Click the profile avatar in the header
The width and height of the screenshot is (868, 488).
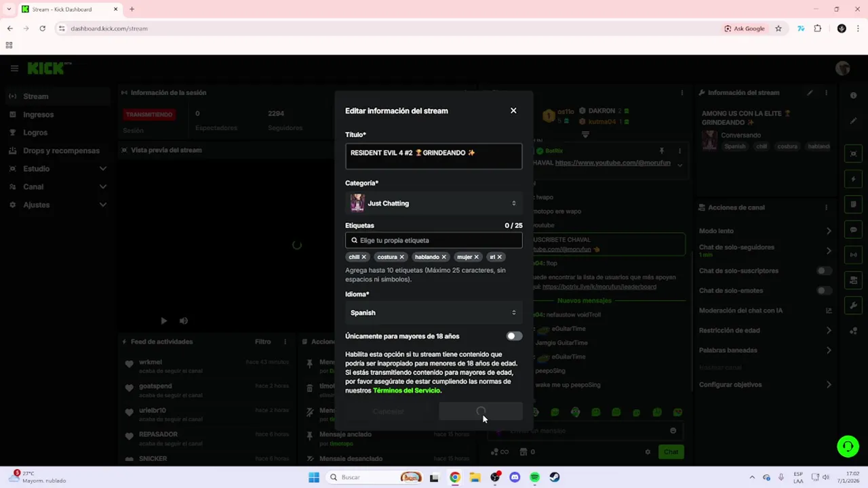click(x=843, y=68)
